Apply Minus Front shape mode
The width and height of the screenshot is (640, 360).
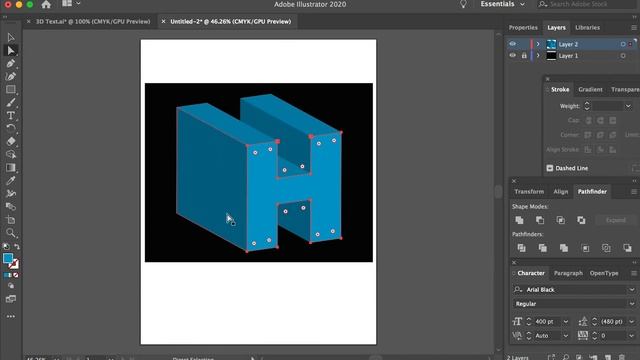(x=540, y=220)
